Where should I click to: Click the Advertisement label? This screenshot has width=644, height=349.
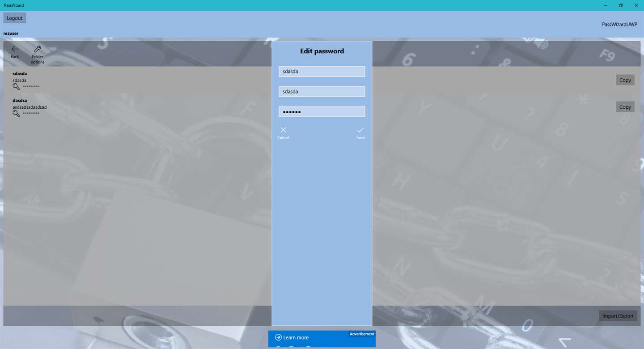point(362,334)
